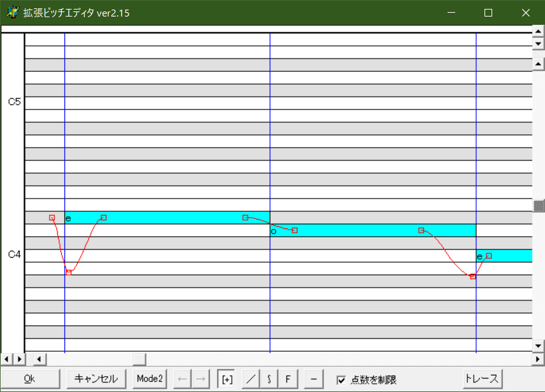
Task: Click the トレース (Trace) button
Action: pos(483,379)
